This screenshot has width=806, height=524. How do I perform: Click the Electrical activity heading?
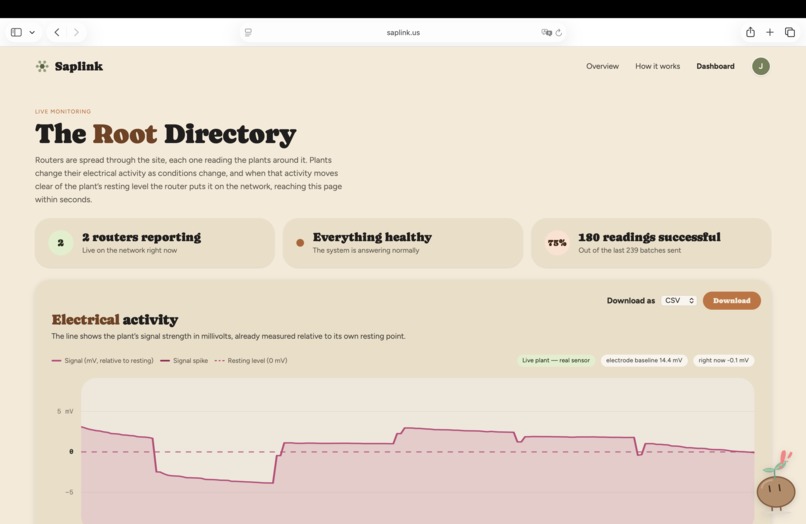[115, 320]
